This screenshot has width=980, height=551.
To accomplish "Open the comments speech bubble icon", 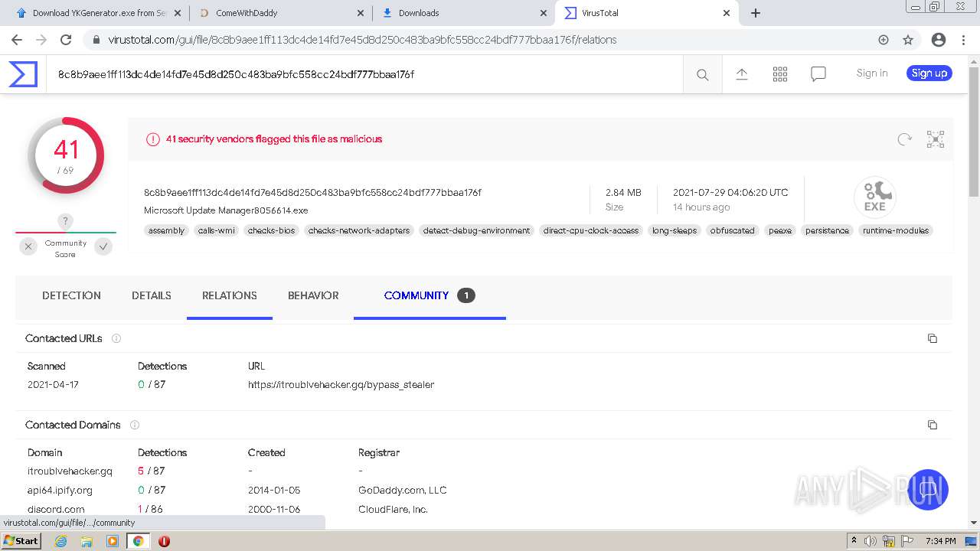I will (x=818, y=73).
